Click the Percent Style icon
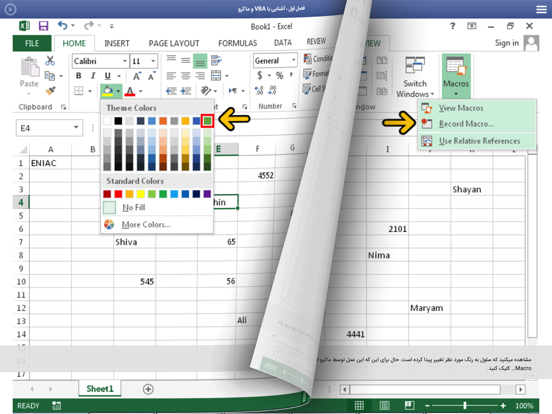Image resolution: width=552 pixels, height=414 pixels. pyautogui.click(x=280, y=75)
